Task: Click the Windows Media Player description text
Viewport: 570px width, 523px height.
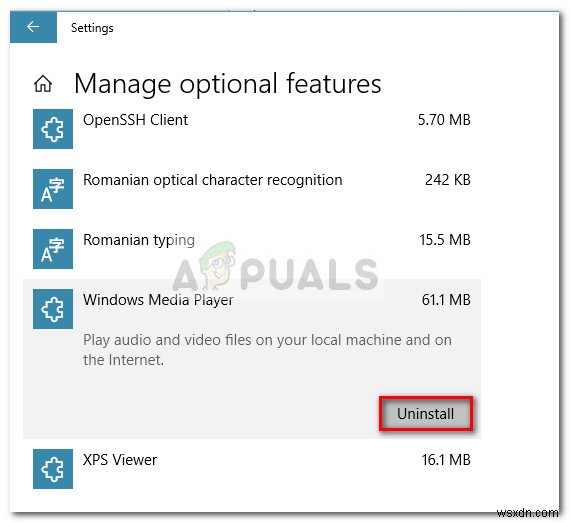Action: [267, 350]
